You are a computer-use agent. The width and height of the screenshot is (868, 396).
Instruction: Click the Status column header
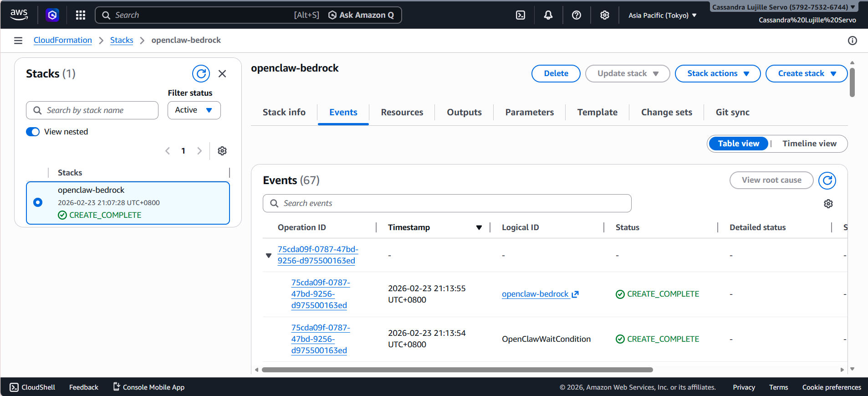click(x=627, y=227)
